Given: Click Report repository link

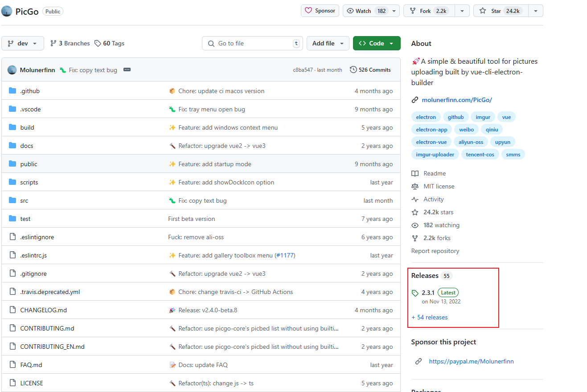Looking at the screenshot, I should click(435, 251).
